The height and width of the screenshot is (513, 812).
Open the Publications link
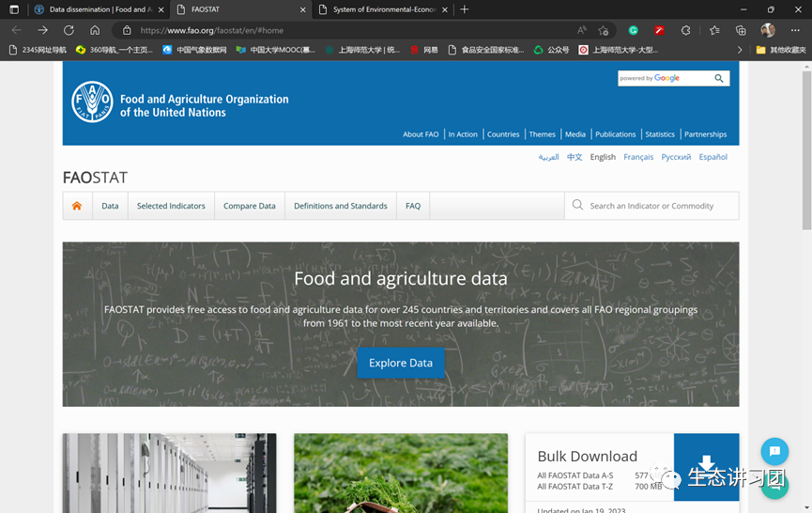point(615,134)
